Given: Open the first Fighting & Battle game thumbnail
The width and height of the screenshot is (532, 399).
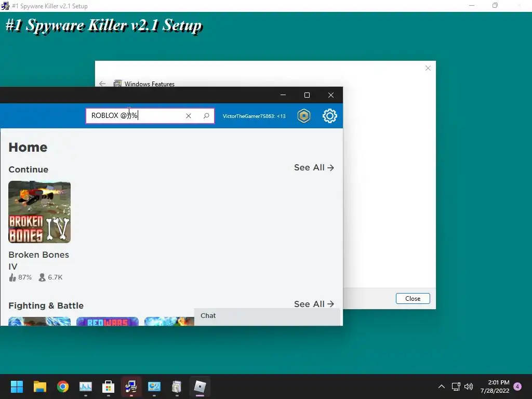Looking at the screenshot, I should click(39, 321).
